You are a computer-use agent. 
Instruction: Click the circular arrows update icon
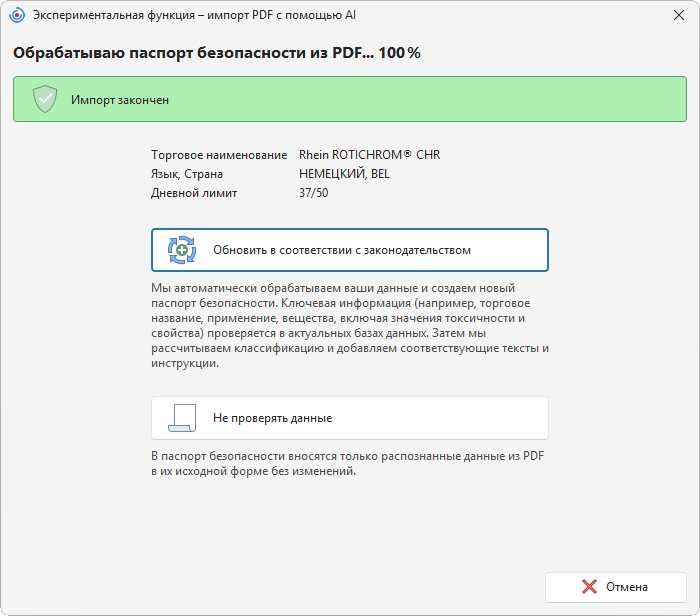182,250
